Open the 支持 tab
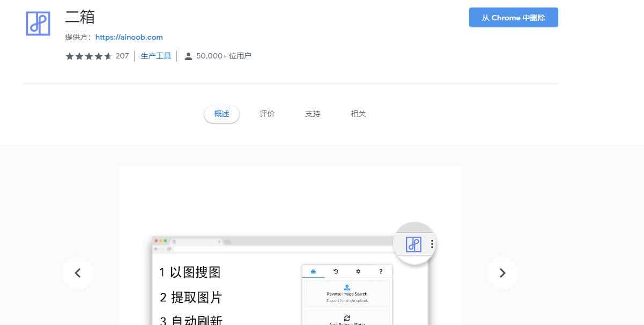This screenshot has width=644, height=325. tap(313, 114)
